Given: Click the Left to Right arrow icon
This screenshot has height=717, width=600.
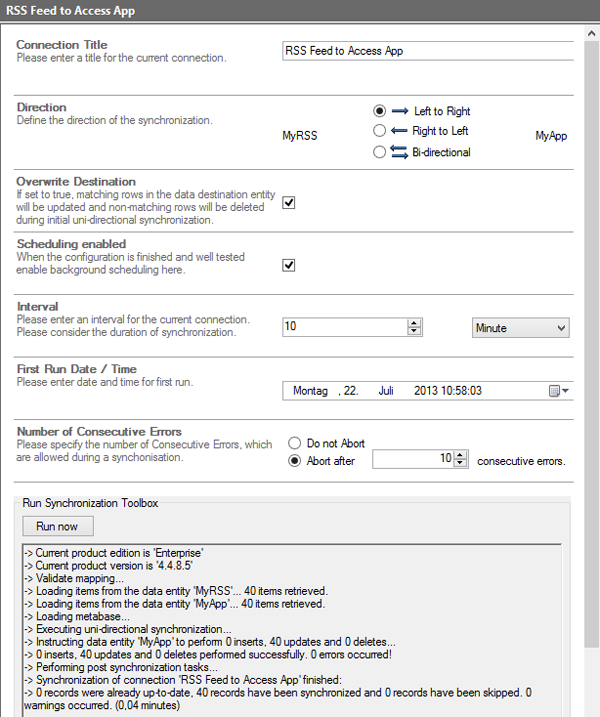Looking at the screenshot, I should coord(400,111).
